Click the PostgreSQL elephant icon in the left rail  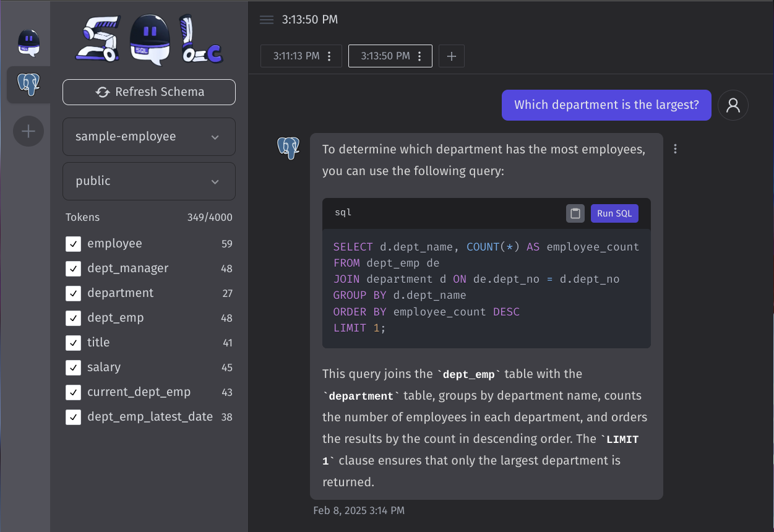(28, 84)
